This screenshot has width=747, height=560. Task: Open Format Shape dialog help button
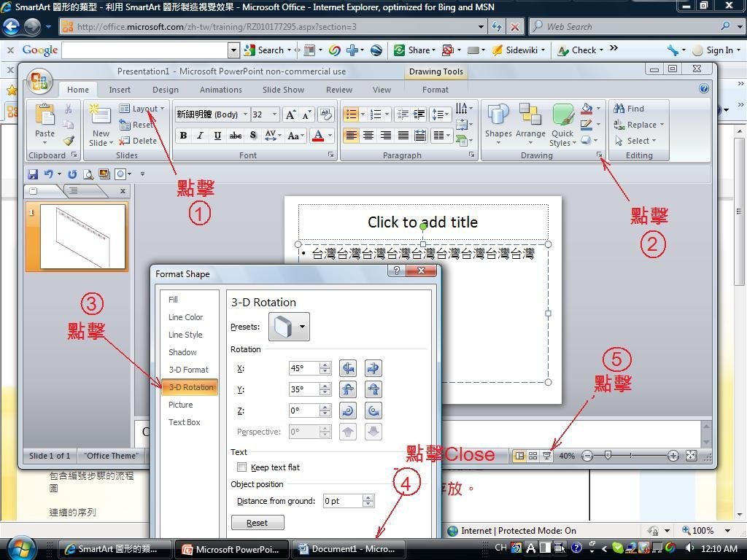pyautogui.click(x=397, y=271)
